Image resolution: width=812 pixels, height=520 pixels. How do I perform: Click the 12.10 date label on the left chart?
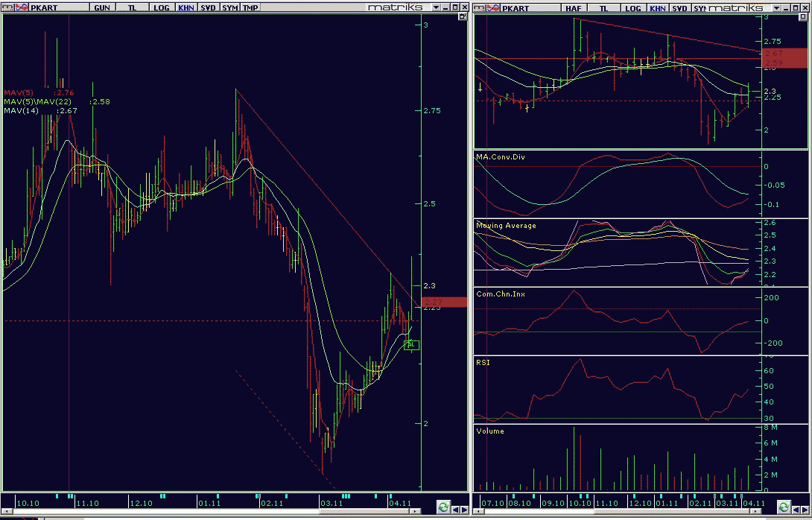(142, 503)
